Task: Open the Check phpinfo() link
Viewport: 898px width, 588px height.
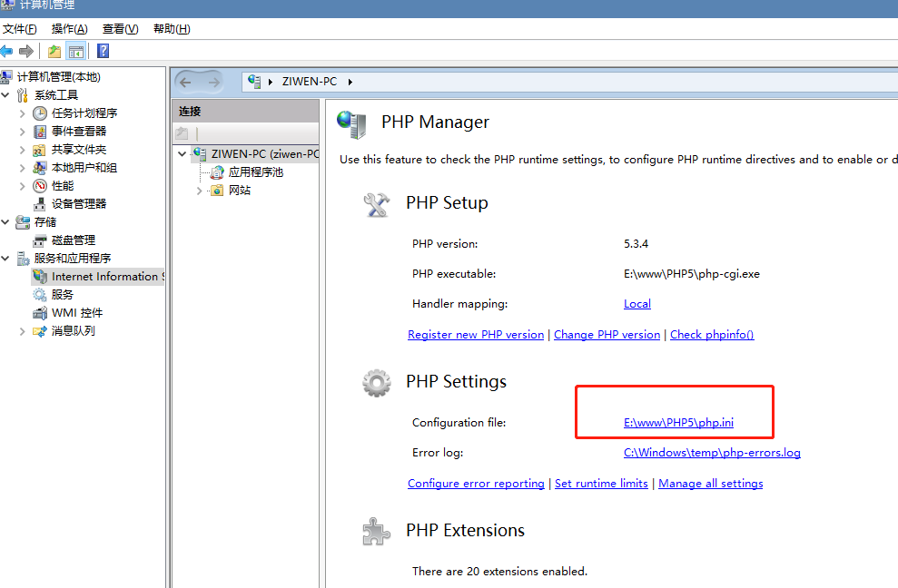Action: [x=712, y=334]
